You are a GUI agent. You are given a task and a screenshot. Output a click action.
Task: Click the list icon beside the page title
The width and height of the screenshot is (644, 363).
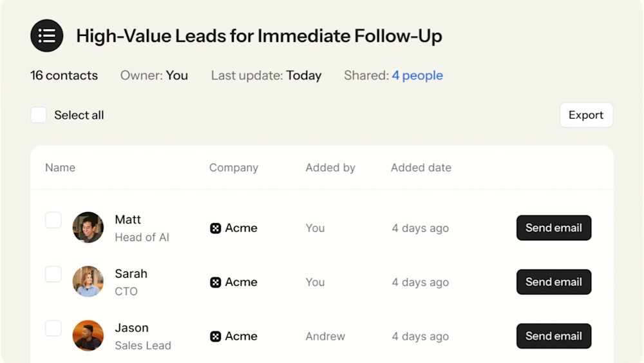click(x=47, y=35)
